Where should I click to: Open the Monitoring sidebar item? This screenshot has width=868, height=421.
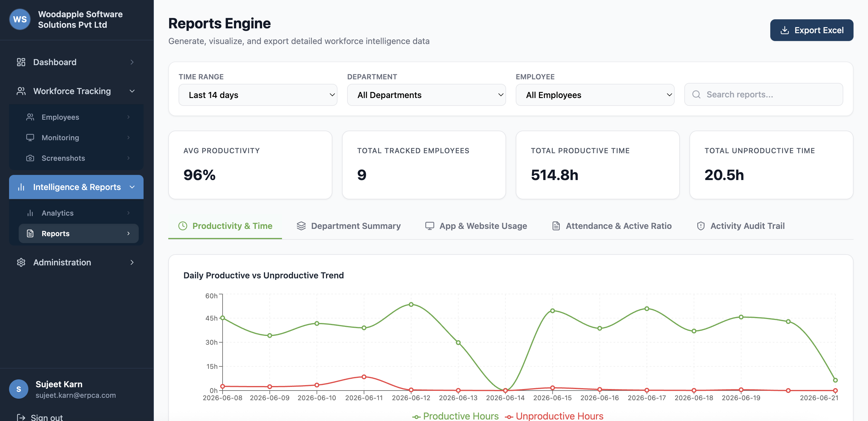pyautogui.click(x=78, y=138)
